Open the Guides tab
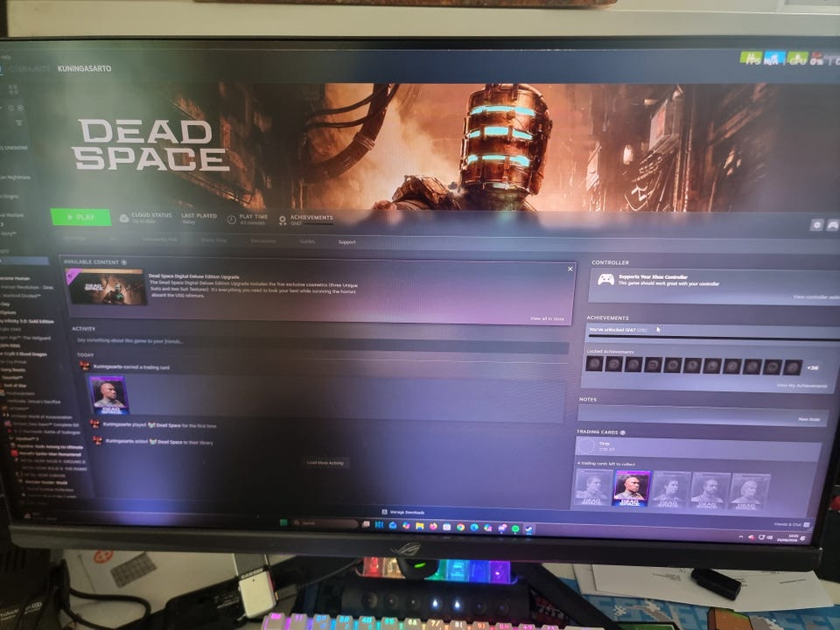This screenshot has width=840, height=630. pyautogui.click(x=307, y=241)
